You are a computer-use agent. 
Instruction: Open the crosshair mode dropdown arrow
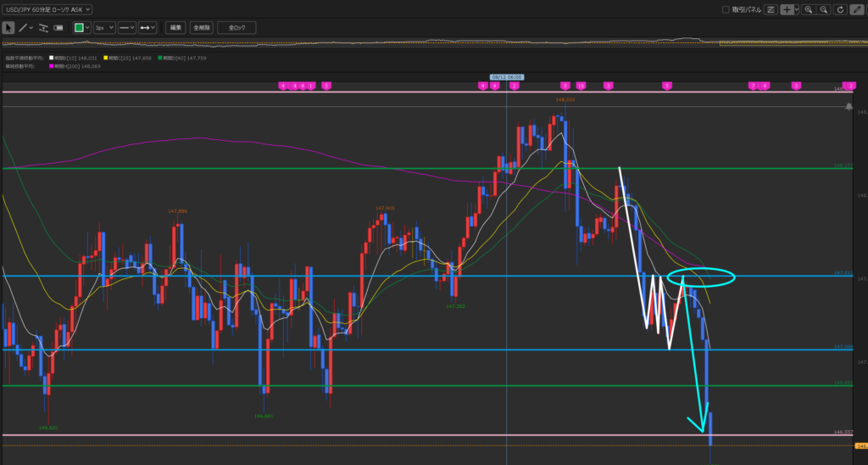797,9
